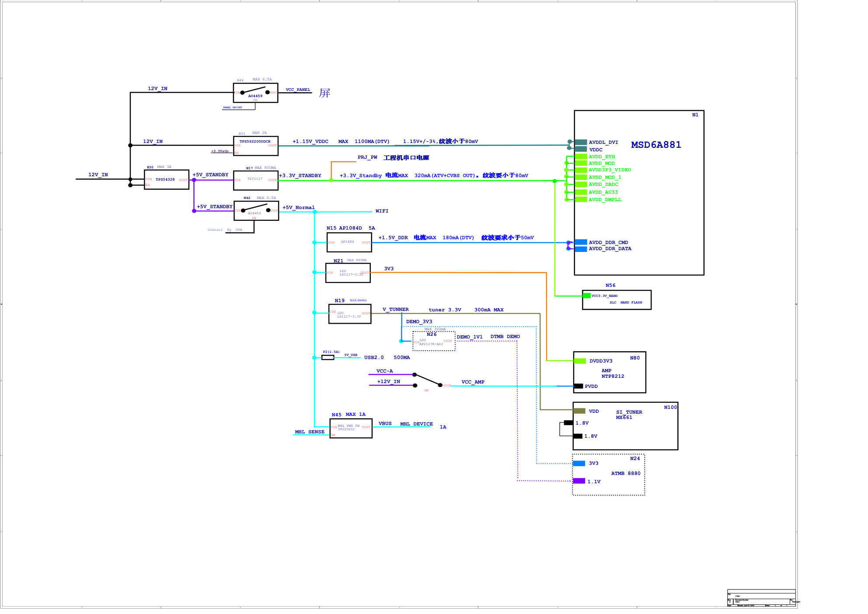Click the VCC_PANEL net label
The image size is (868, 614).
[x=297, y=90]
